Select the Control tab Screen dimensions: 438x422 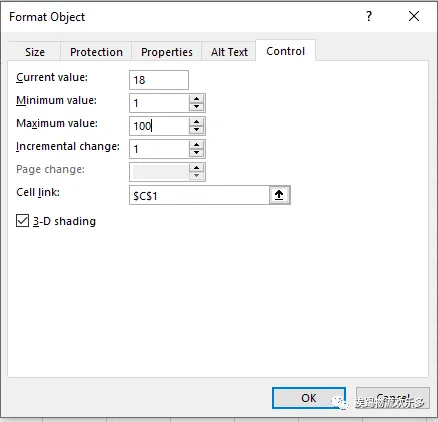coord(285,51)
